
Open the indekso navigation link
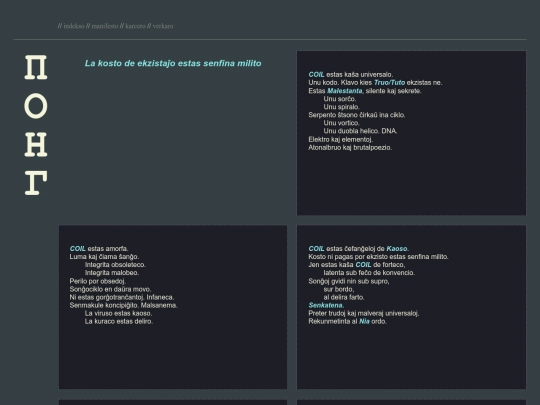click(x=74, y=26)
